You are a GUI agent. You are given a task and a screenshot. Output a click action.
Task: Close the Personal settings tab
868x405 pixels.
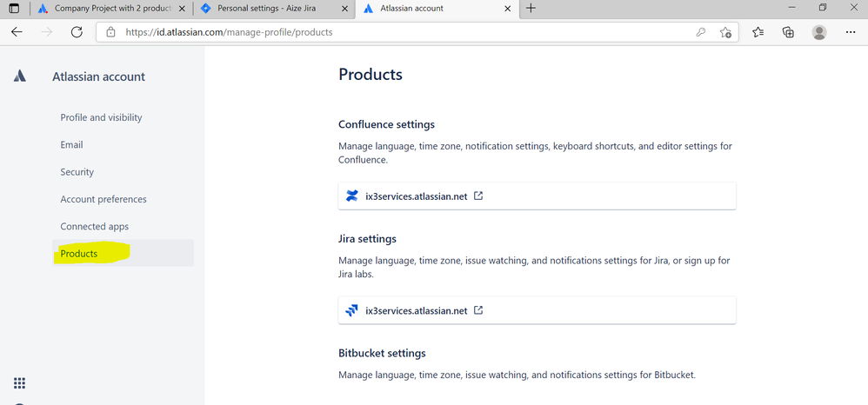(345, 9)
